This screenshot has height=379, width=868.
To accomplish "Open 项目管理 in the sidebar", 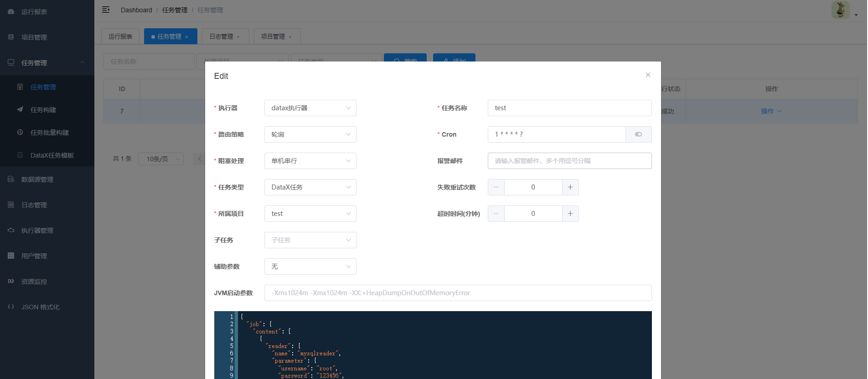I will pyautogui.click(x=47, y=37).
